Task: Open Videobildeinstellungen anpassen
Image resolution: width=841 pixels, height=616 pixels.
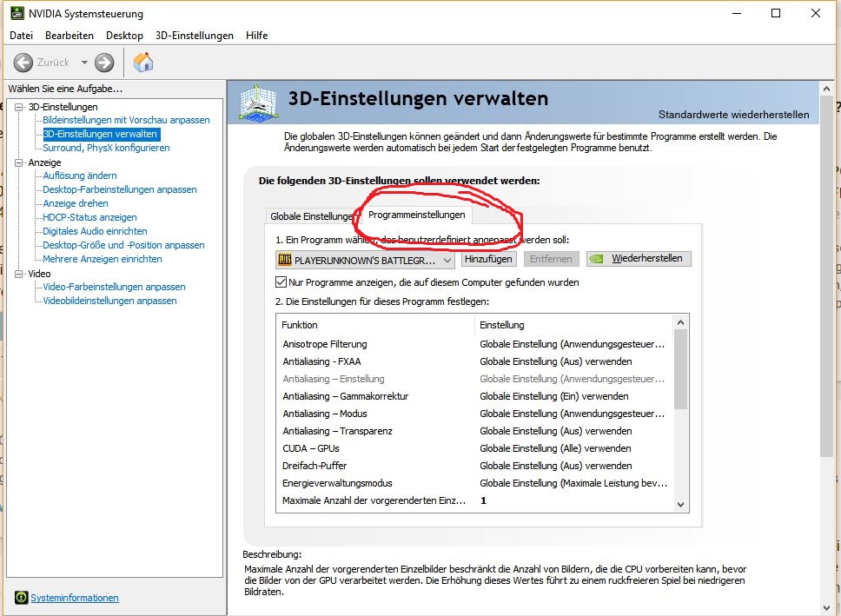Action: pyautogui.click(x=109, y=301)
